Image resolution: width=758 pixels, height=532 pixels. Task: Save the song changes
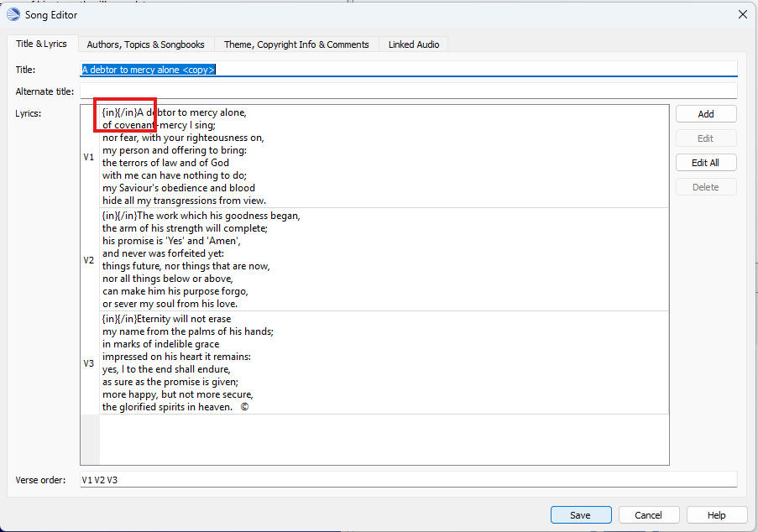579,515
